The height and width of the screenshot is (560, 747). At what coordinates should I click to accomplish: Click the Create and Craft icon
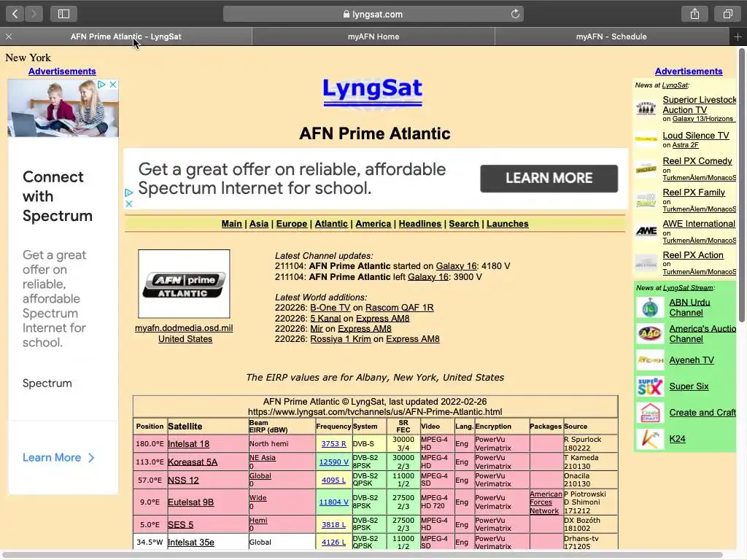pos(650,413)
